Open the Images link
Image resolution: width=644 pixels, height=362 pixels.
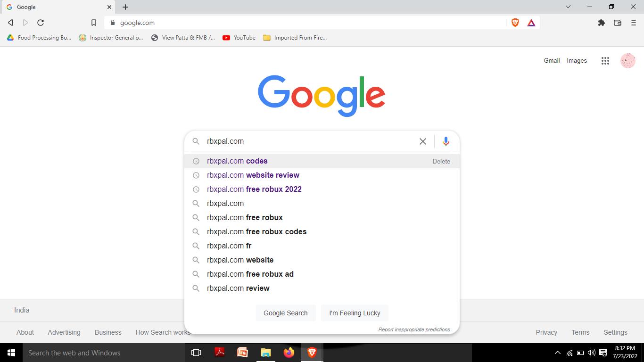(577, 60)
